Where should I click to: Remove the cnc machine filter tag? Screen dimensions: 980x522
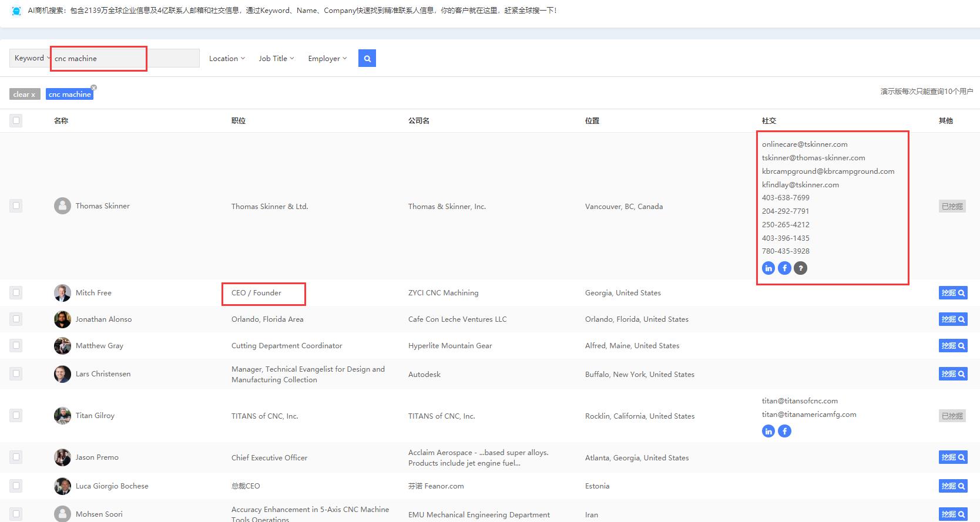(93, 88)
